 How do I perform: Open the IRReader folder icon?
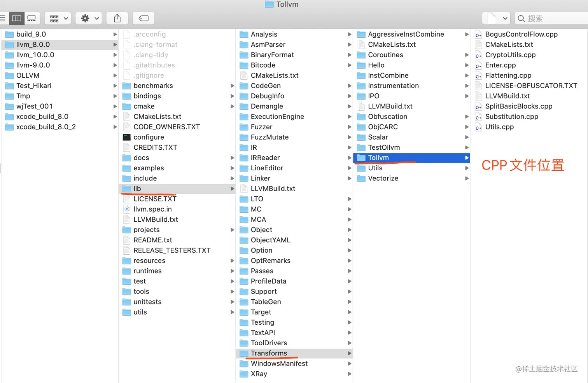point(244,158)
